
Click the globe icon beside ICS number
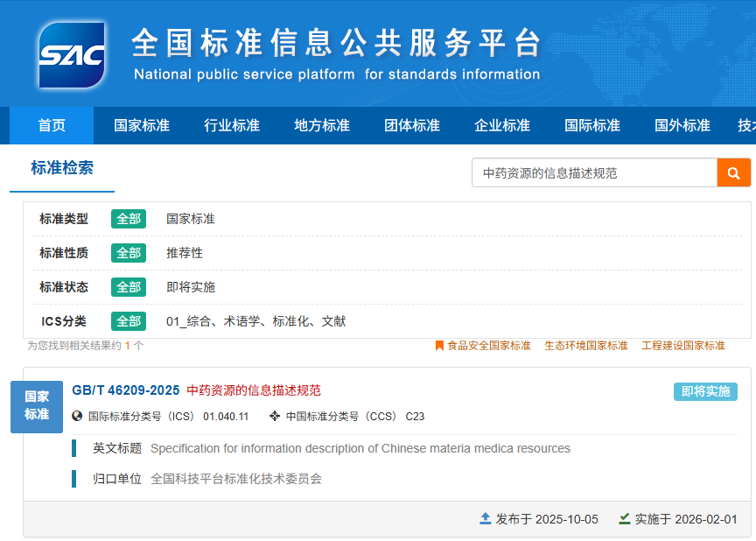[77, 416]
